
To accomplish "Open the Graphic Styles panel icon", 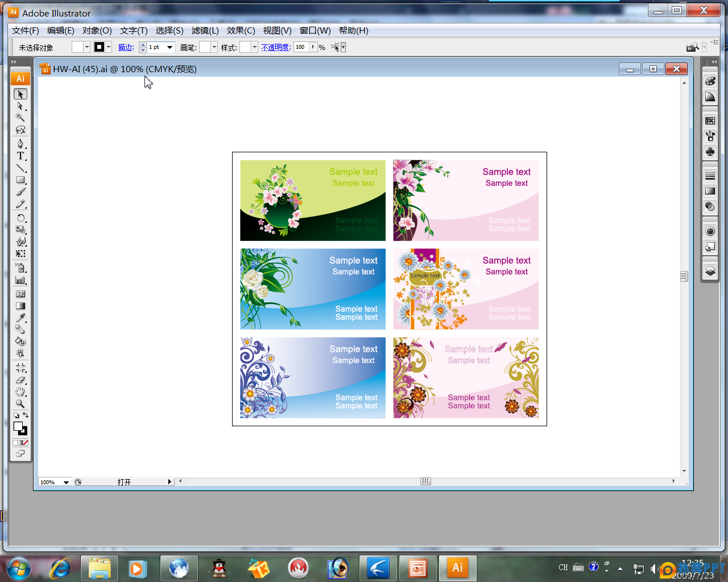I will click(710, 246).
